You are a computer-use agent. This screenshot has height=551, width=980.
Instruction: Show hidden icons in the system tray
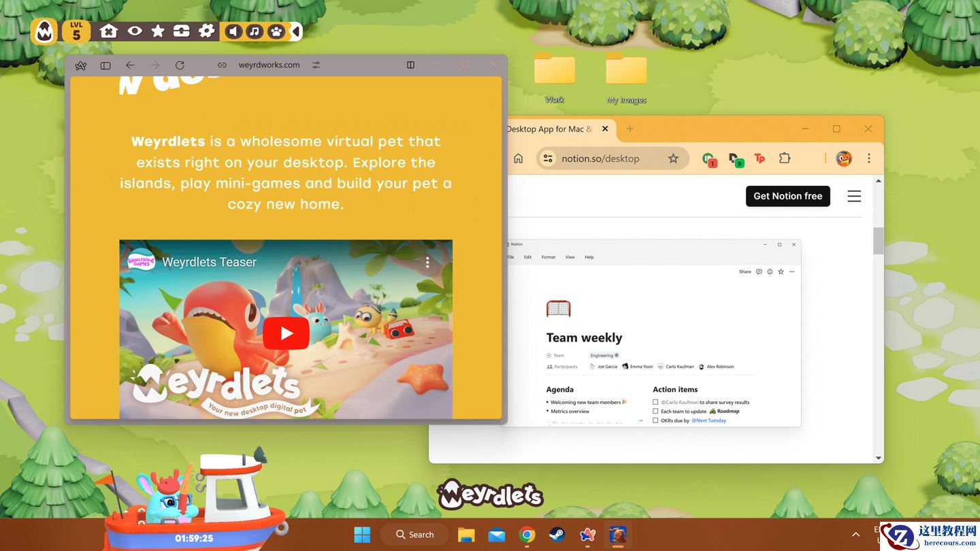pos(856,535)
